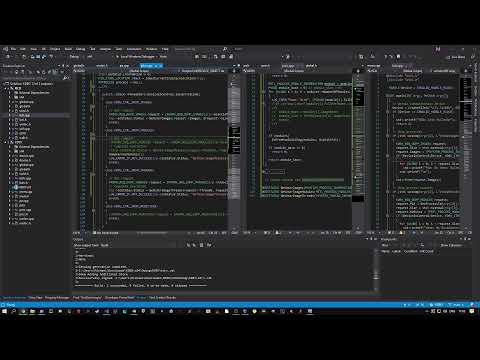Collapse the second project node in Solution Explorer
480x360 pixels.
[6, 142]
